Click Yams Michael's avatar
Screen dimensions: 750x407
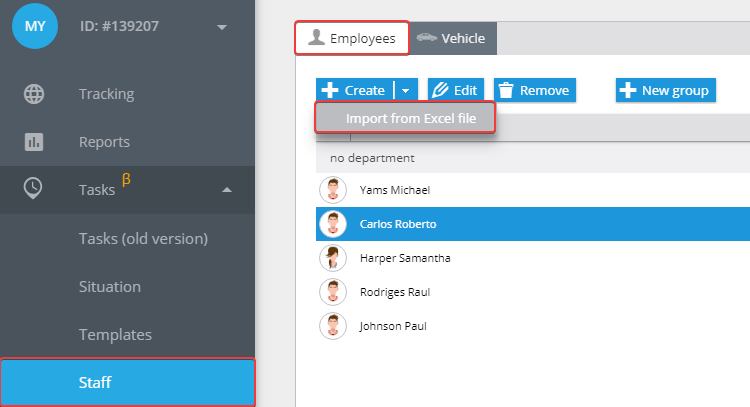click(x=333, y=190)
